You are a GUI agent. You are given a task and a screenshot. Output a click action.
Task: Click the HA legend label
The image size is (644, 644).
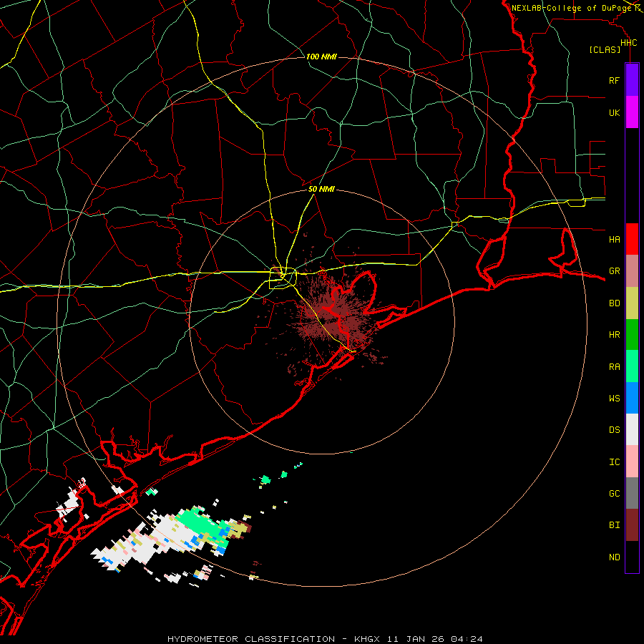(x=614, y=239)
